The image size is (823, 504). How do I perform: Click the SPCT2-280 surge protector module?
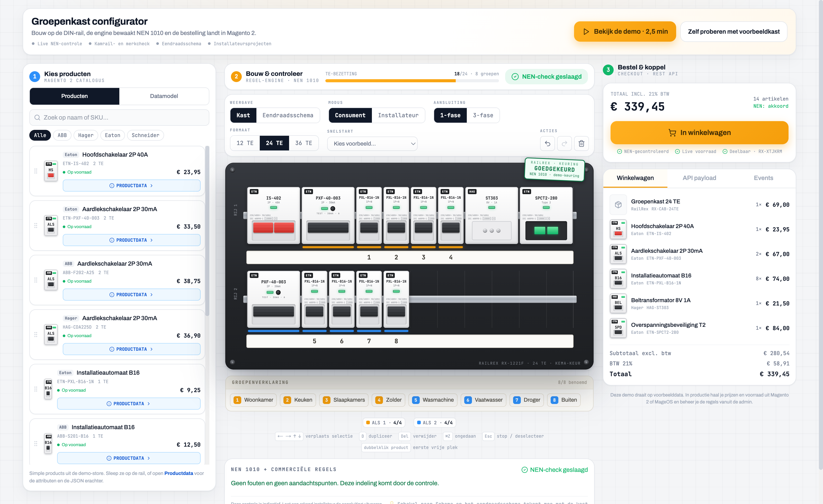546,215
